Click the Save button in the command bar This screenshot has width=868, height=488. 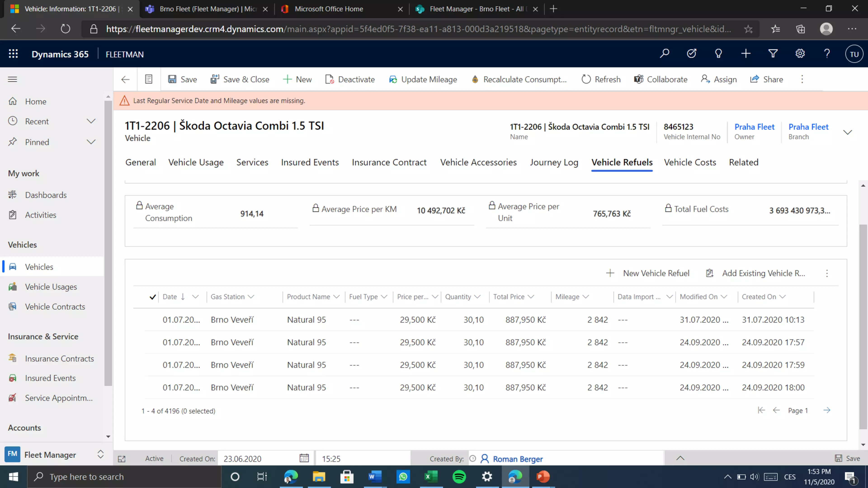tap(182, 80)
